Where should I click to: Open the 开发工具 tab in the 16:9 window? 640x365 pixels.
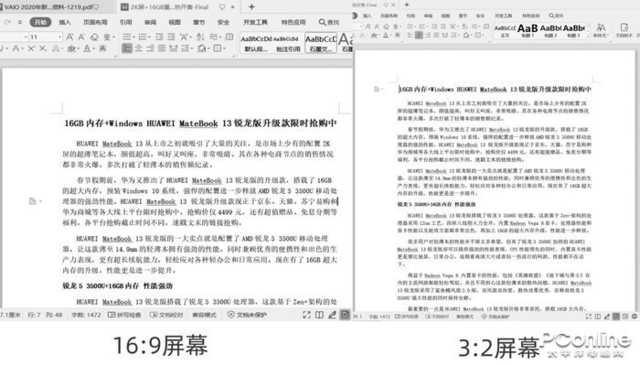[255, 22]
